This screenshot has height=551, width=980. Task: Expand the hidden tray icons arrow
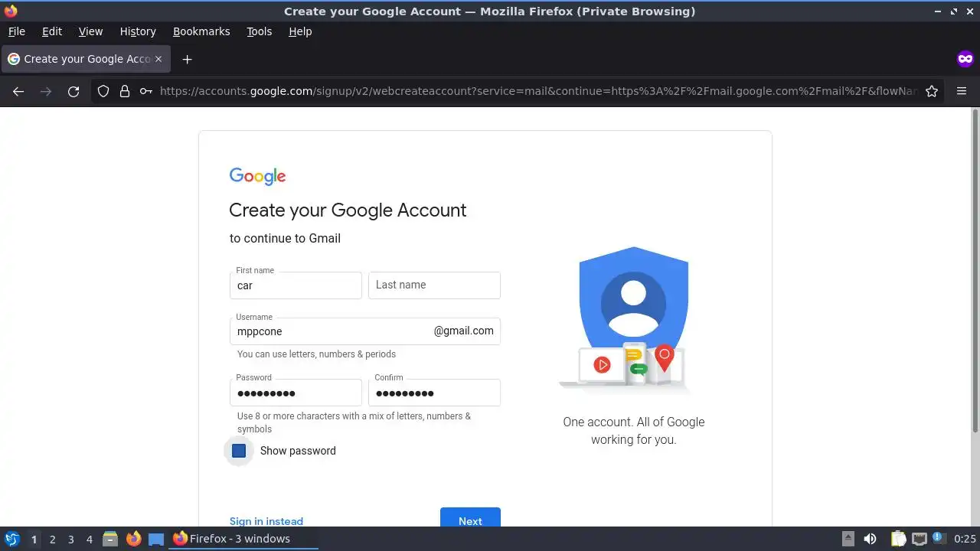click(x=848, y=539)
